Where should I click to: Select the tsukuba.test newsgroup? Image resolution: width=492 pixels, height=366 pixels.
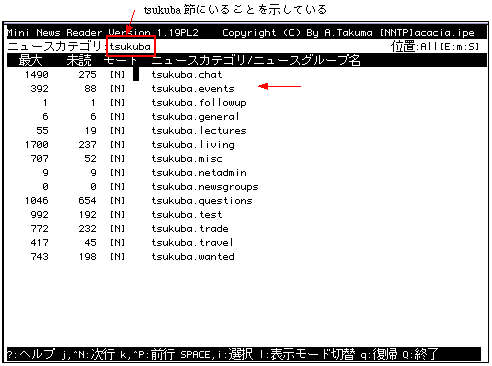(x=187, y=214)
